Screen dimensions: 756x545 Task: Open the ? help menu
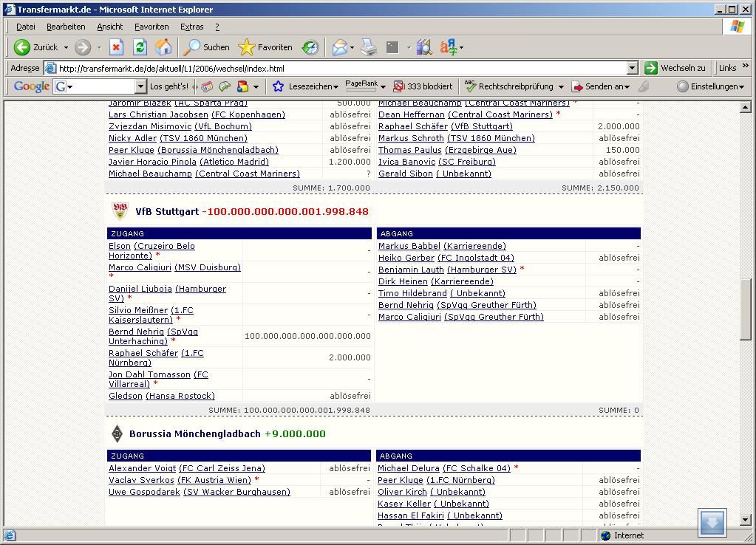pyautogui.click(x=217, y=27)
